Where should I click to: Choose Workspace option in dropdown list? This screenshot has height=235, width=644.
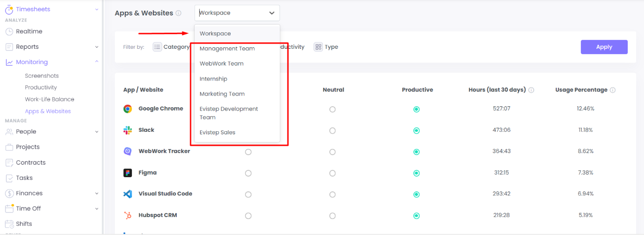click(x=237, y=34)
